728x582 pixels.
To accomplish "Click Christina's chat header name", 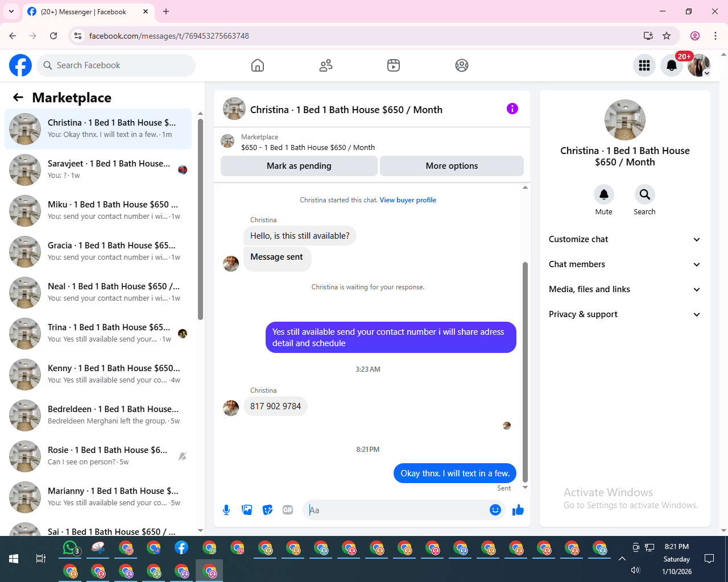I will pos(346,110).
